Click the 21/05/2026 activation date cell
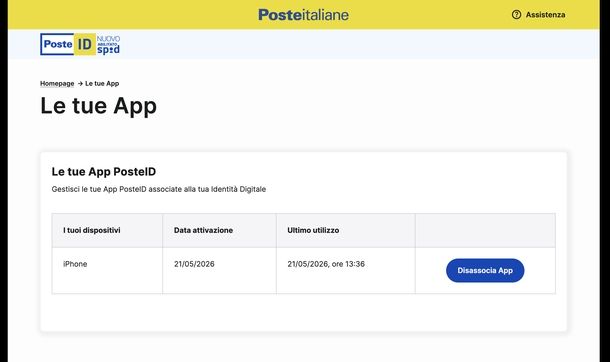 pos(219,270)
